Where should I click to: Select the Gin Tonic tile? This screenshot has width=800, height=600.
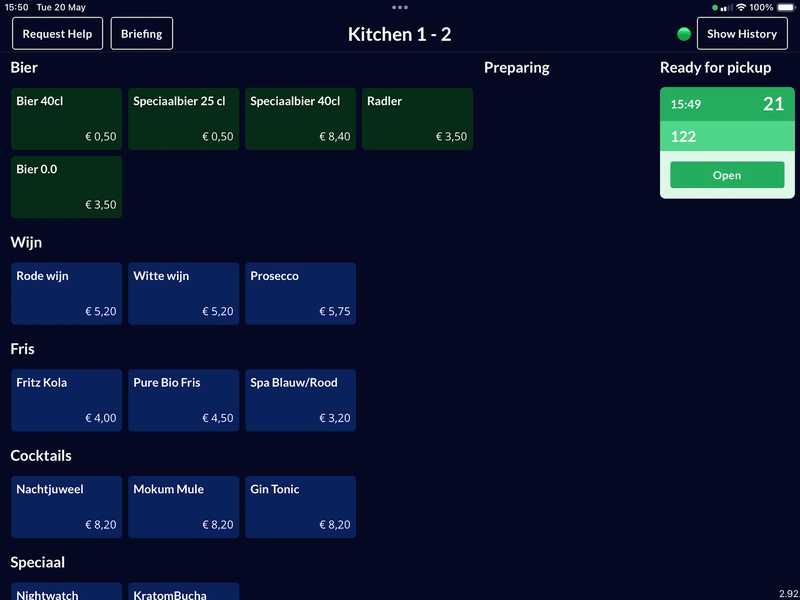[x=301, y=507]
